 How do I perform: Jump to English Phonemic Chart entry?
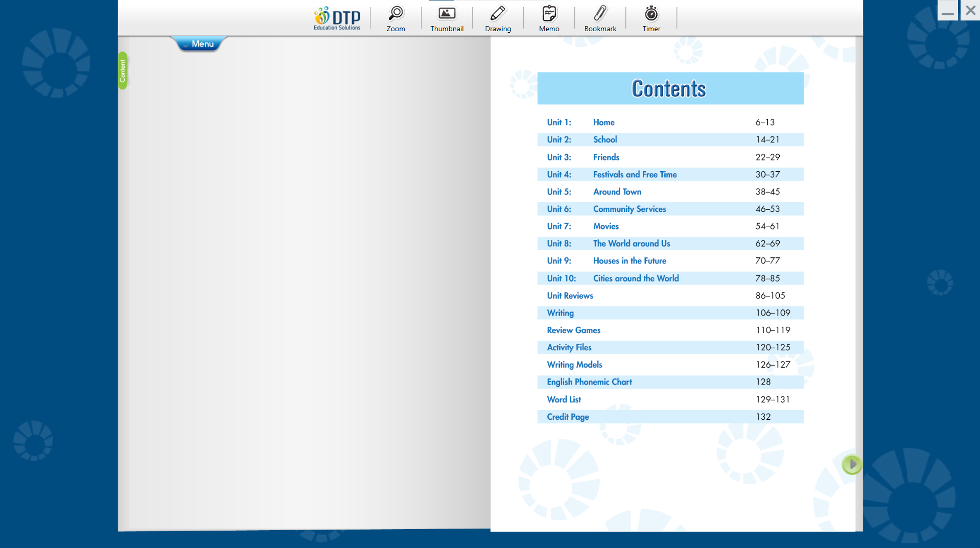pos(589,382)
